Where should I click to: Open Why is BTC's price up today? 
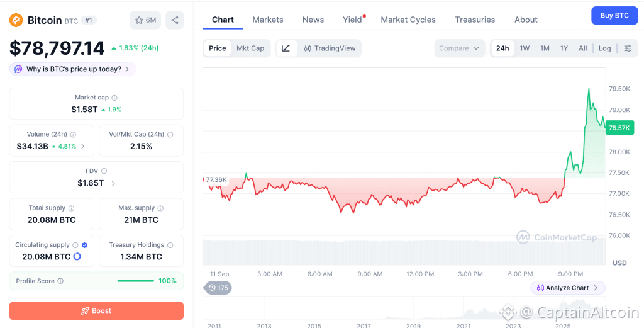coord(73,69)
